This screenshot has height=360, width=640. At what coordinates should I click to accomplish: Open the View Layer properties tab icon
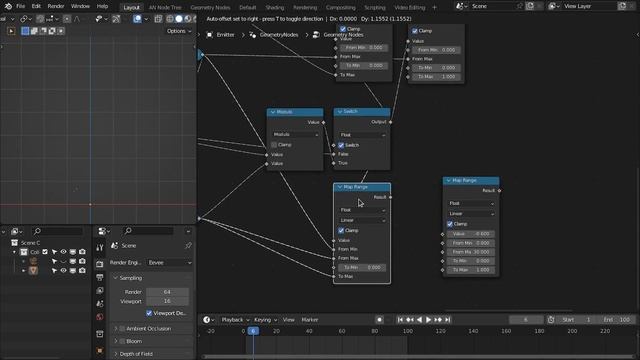[100, 291]
